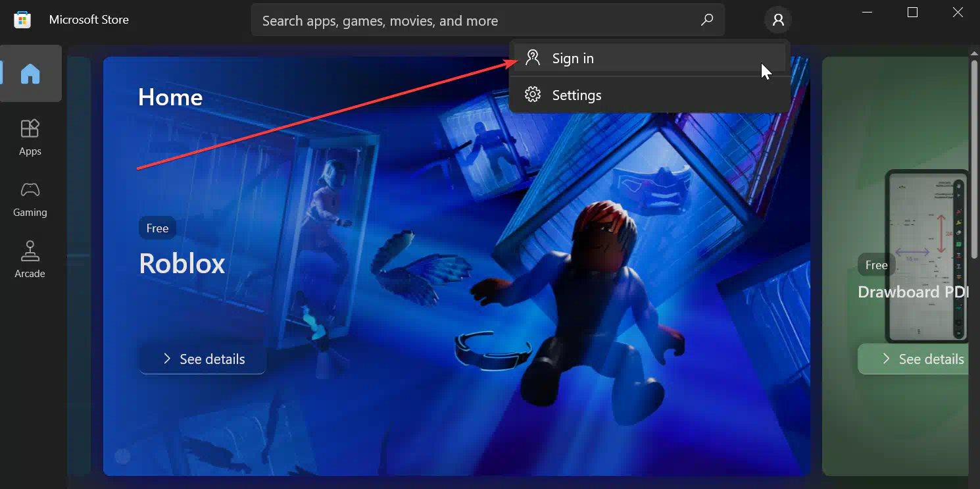The width and height of the screenshot is (980, 489).
Task: Click the Roblox title text
Action: pyautogui.click(x=182, y=264)
